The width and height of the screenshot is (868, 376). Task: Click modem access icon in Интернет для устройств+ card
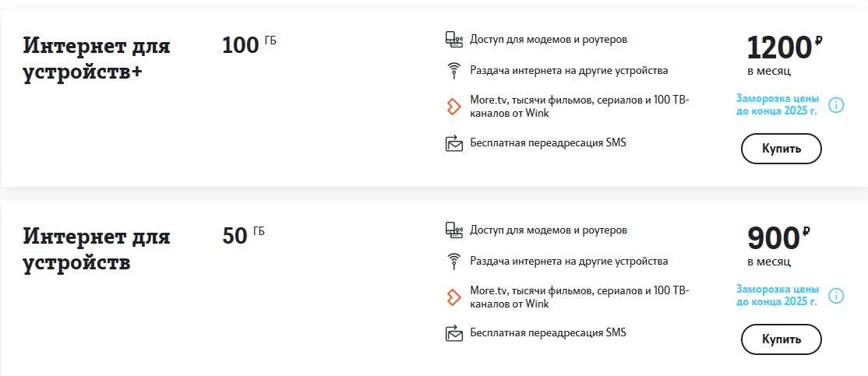(453, 39)
